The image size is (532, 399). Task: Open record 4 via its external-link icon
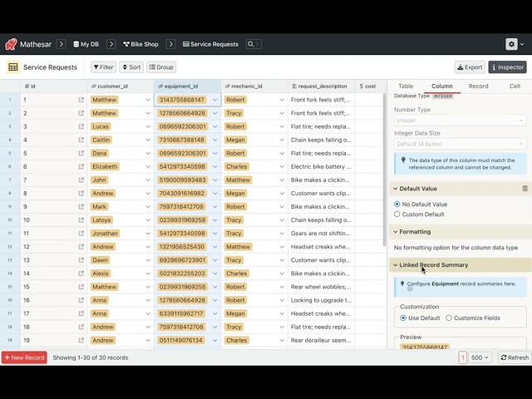(81, 140)
